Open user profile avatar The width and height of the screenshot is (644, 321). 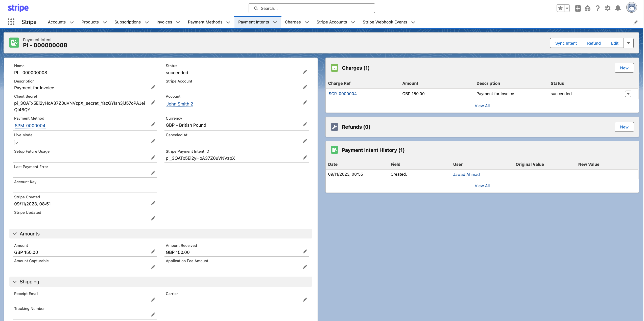[631, 8]
